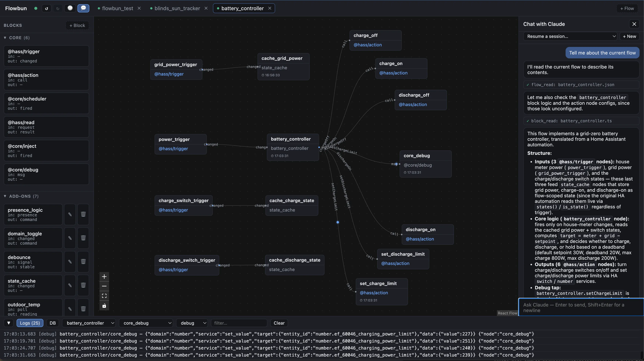Zoom in the canvas with plus control

click(104, 277)
